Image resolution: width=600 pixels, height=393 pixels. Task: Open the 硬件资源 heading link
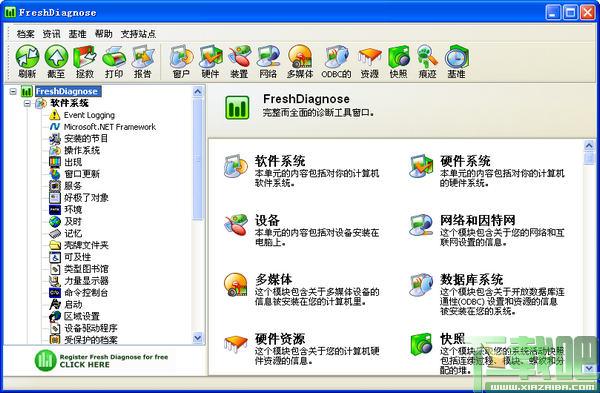(x=280, y=339)
